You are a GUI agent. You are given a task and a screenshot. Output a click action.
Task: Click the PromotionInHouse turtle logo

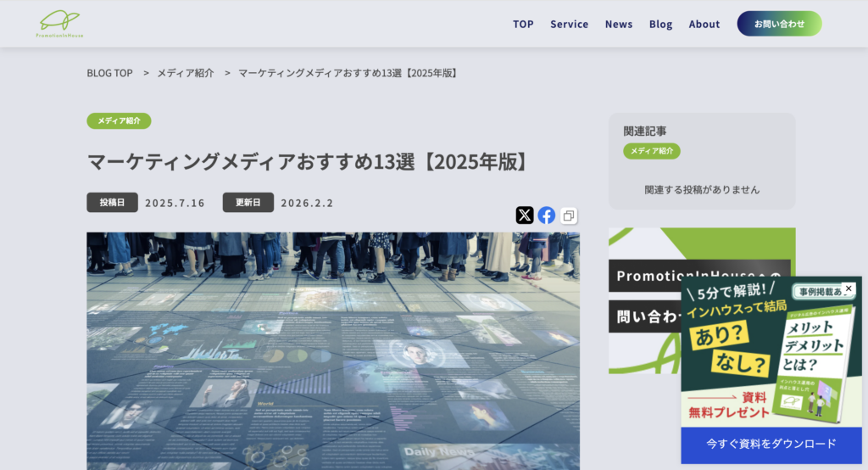pyautogui.click(x=60, y=24)
